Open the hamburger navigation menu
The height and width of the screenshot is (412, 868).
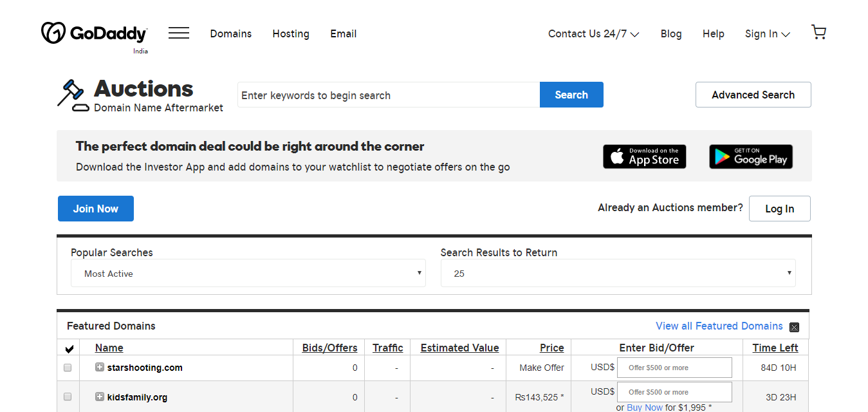click(178, 33)
